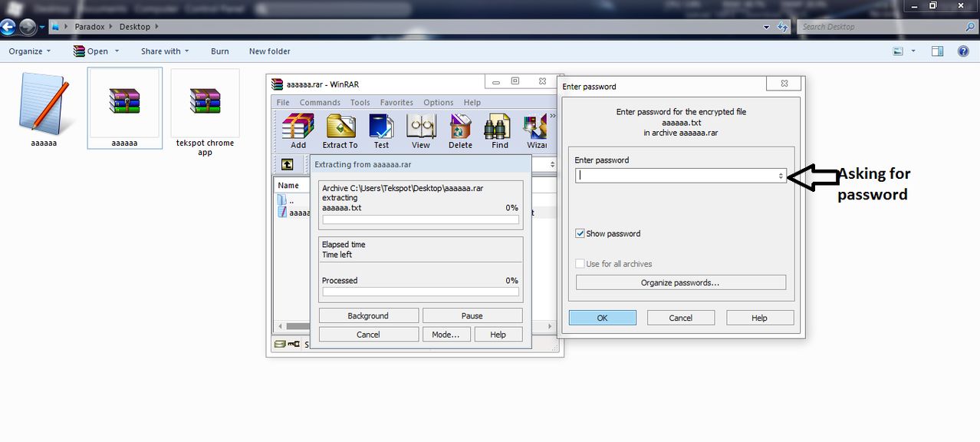Click the Enter password input field
The width and height of the screenshot is (980, 442).
coord(681,176)
